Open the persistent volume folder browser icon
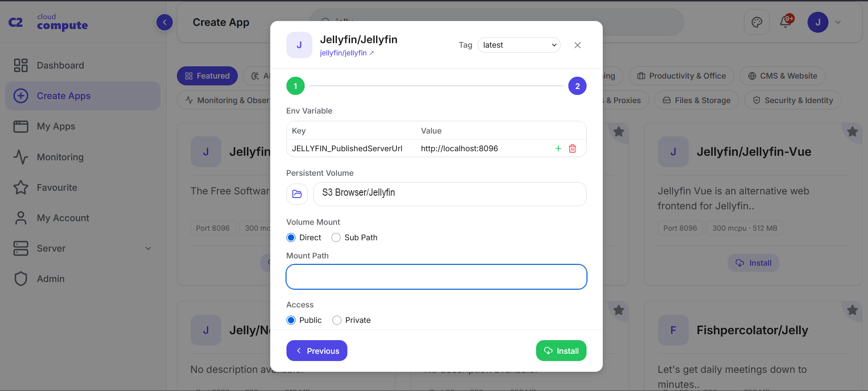Screen dimensions: 868x391 (x=297, y=194)
